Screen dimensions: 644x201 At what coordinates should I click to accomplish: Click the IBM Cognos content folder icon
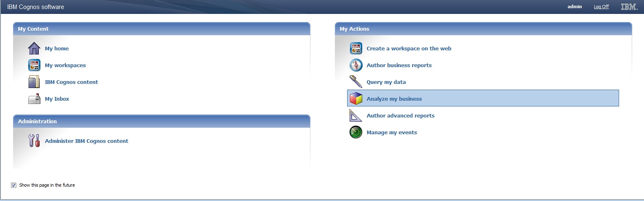tap(34, 82)
